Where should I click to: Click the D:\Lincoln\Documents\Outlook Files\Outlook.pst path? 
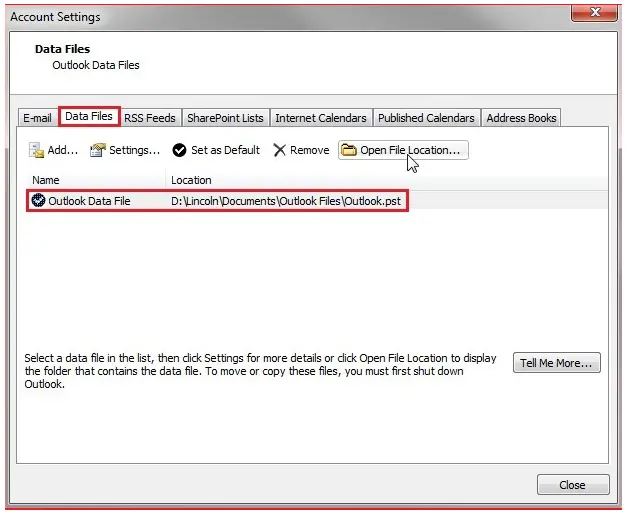point(286,201)
